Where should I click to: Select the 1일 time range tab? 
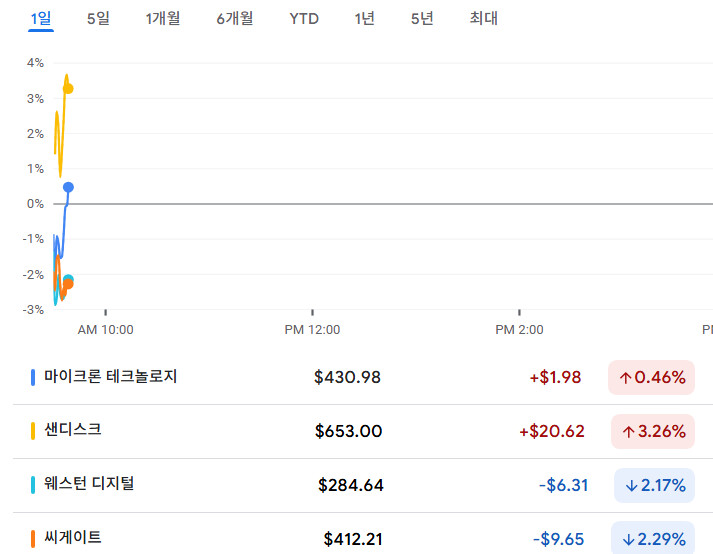click(x=40, y=18)
